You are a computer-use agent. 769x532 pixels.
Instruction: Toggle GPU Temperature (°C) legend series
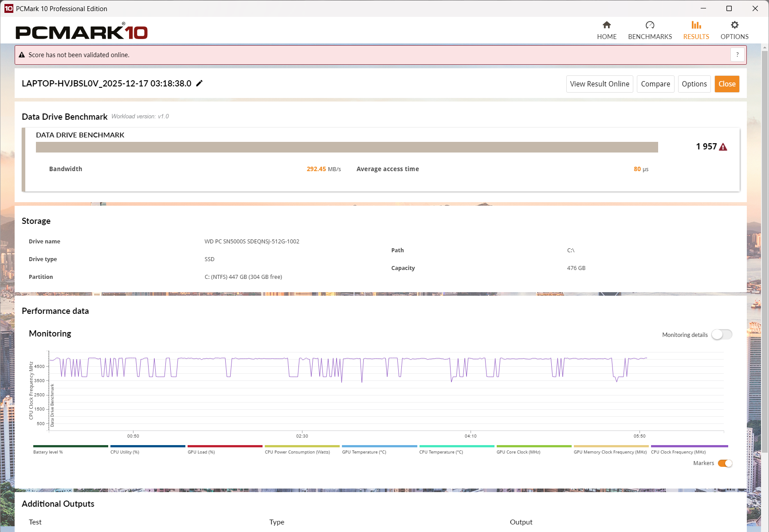tap(380, 450)
